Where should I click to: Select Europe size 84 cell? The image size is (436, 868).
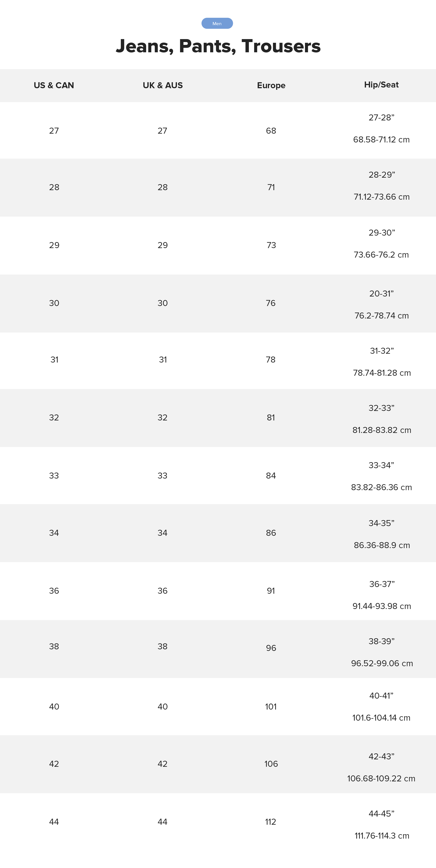point(271,476)
